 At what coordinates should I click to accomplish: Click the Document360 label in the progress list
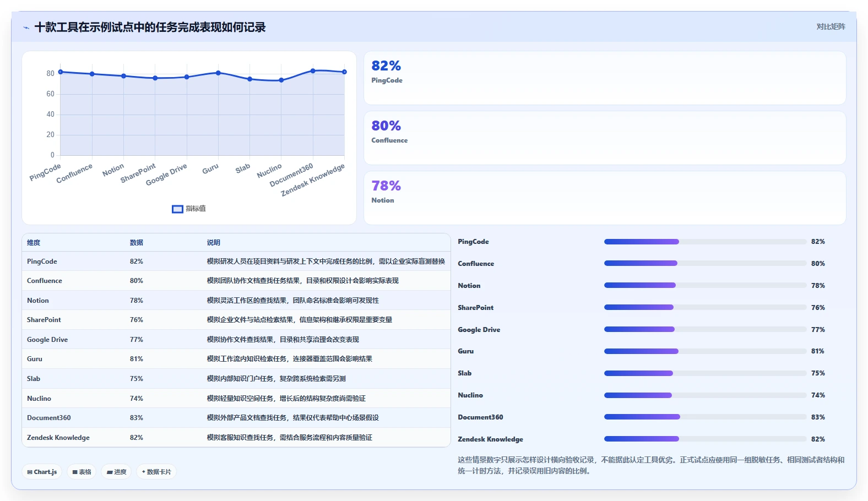481,417
